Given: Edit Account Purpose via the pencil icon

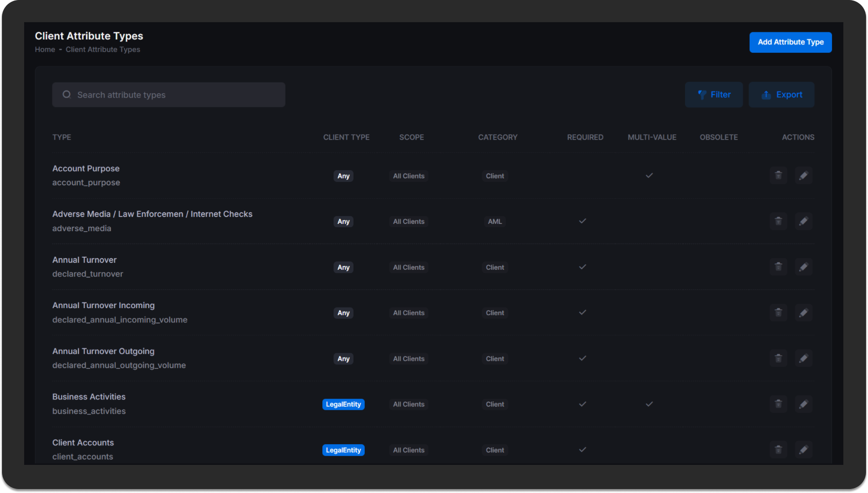Looking at the screenshot, I should (x=804, y=175).
